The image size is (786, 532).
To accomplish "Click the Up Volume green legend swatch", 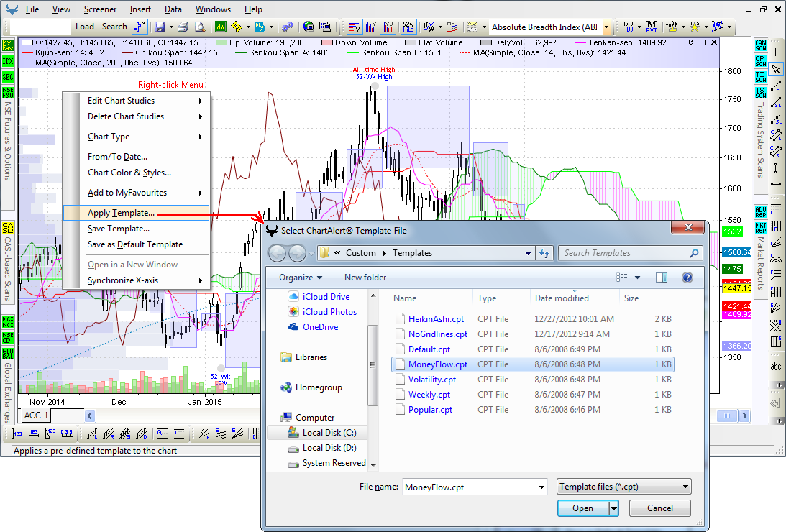I will tap(221, 42).
